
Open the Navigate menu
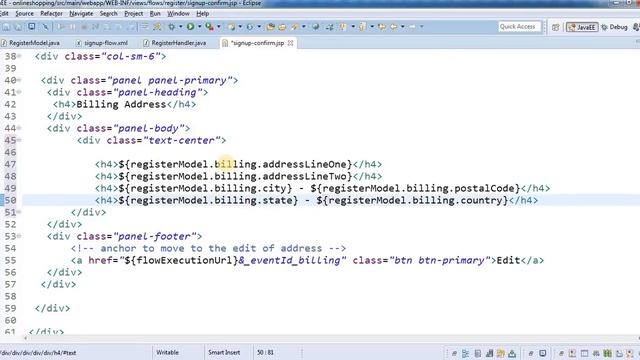point(81,13)
